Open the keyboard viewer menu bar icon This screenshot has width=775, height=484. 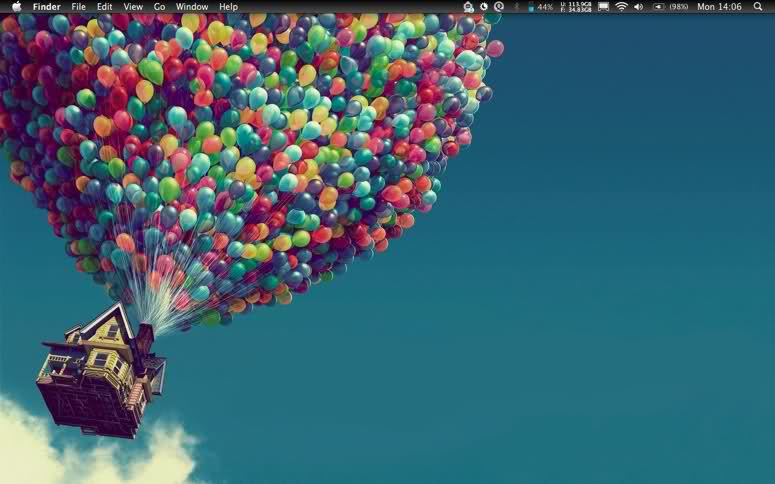pos(603,6)
